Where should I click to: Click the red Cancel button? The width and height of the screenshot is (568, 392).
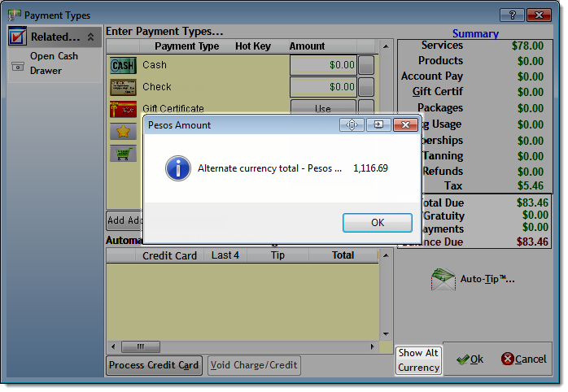point(523,359)
